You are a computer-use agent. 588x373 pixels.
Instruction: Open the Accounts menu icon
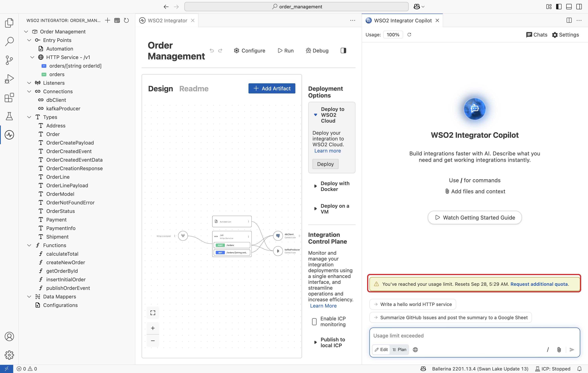point(9,336)
